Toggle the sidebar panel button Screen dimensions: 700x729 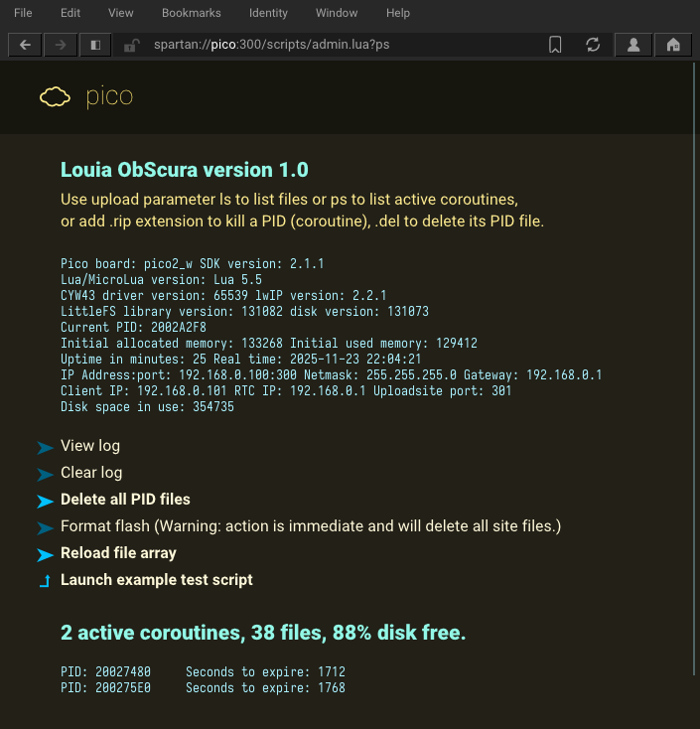(95, 45)
